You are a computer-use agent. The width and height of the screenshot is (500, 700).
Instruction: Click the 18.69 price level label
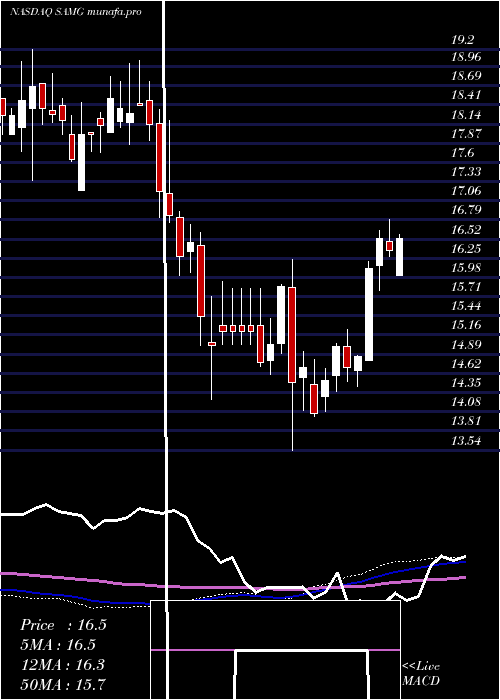467,75
